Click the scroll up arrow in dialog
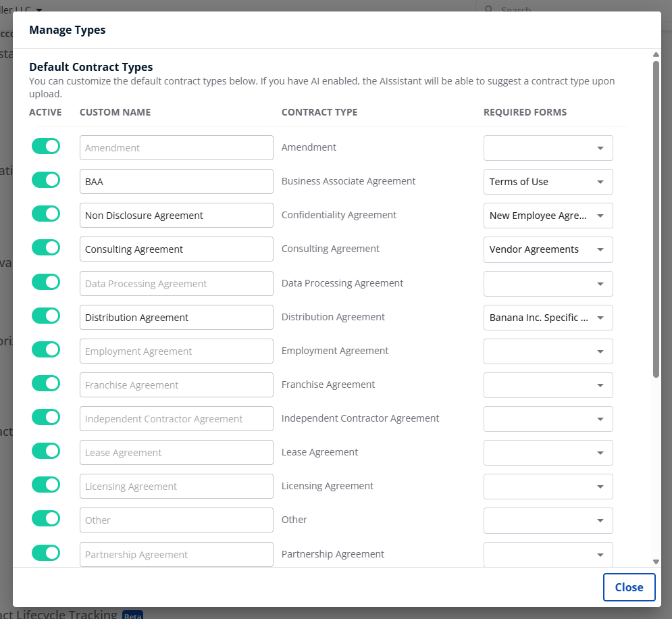Screen dimensions: 672x619 [x=656, y=55]
